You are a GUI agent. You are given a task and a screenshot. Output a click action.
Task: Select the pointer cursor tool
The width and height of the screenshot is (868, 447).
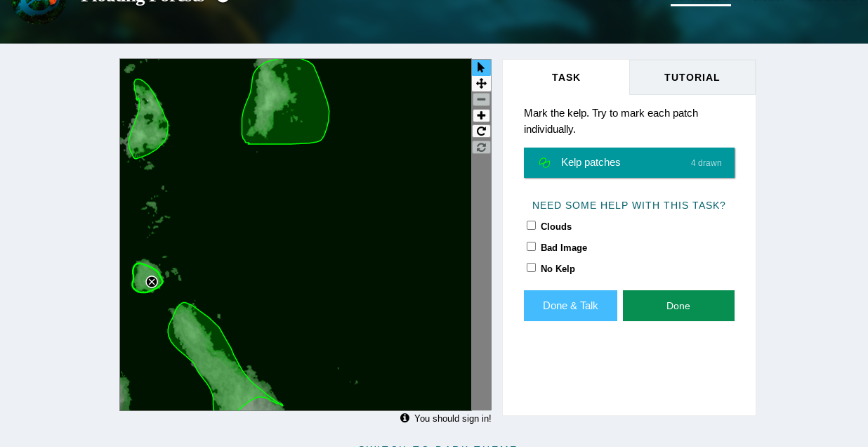[x=481, y=67]
